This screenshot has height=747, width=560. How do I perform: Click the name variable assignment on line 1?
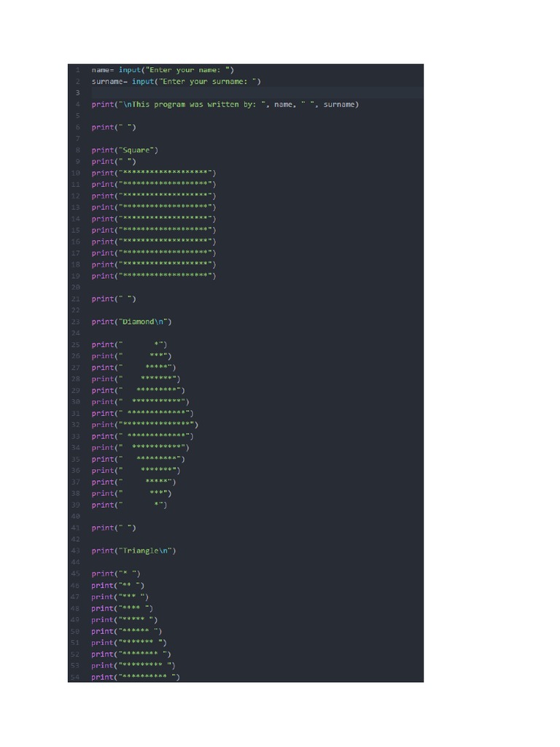pos(102,70)
